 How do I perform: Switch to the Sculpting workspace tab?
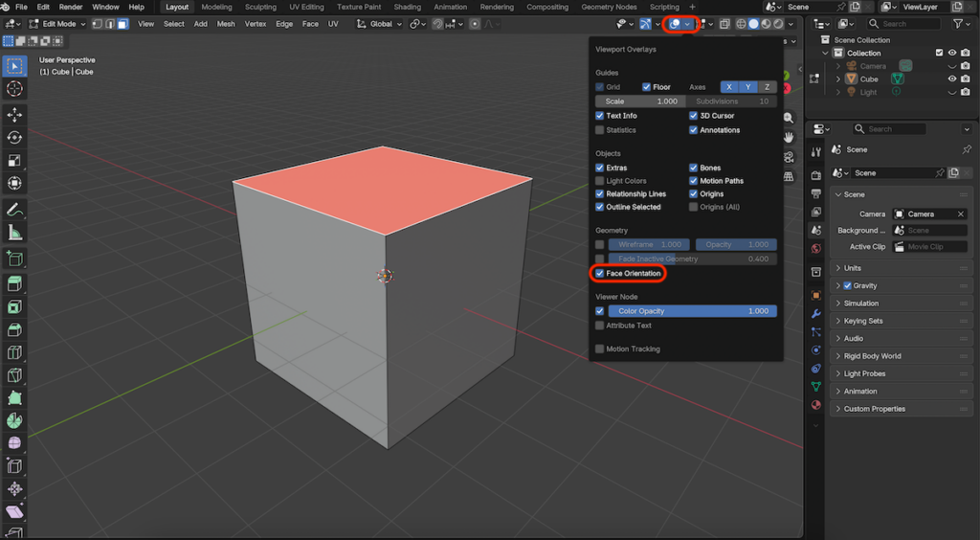pyautogui.click(x=260, y=7)
